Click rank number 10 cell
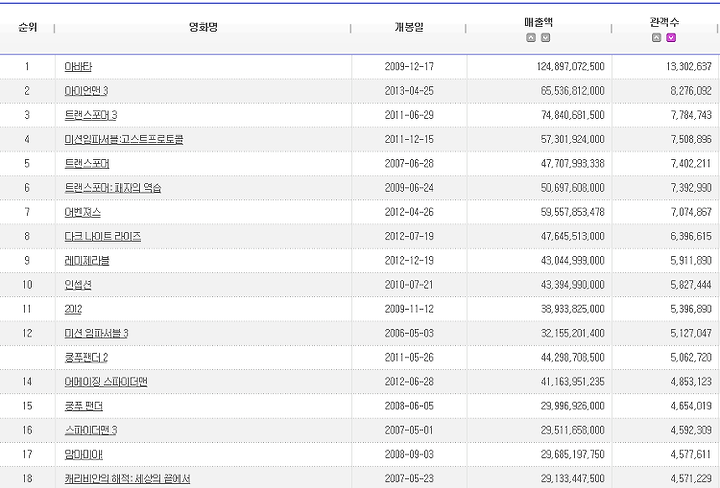The image size is (720, 488). [27, 285]
